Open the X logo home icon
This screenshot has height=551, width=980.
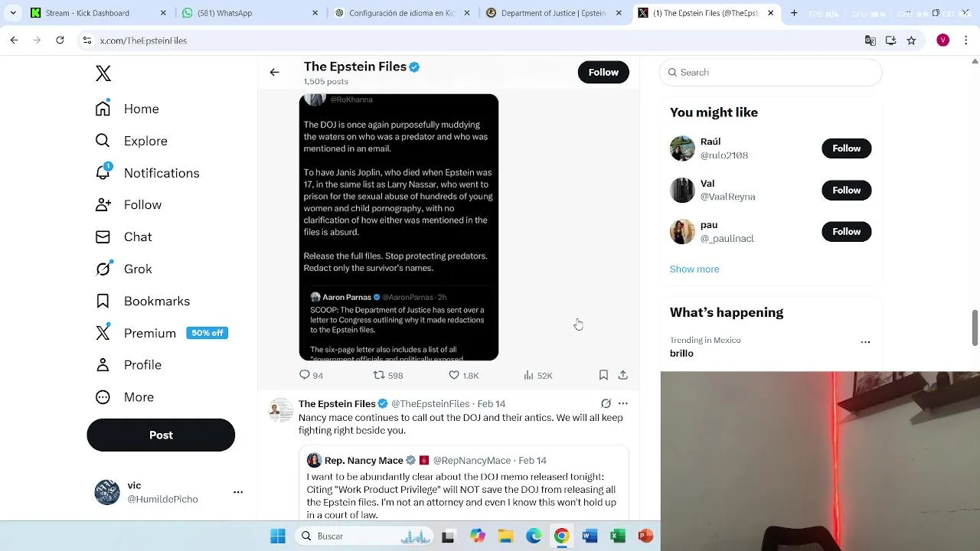pyautogui.click(x=103, y=73)
